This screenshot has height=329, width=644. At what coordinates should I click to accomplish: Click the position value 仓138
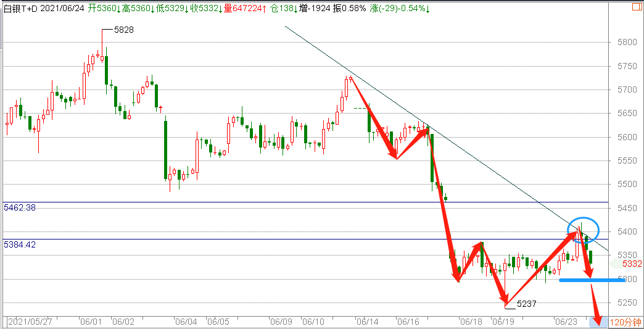click(284, 9)
